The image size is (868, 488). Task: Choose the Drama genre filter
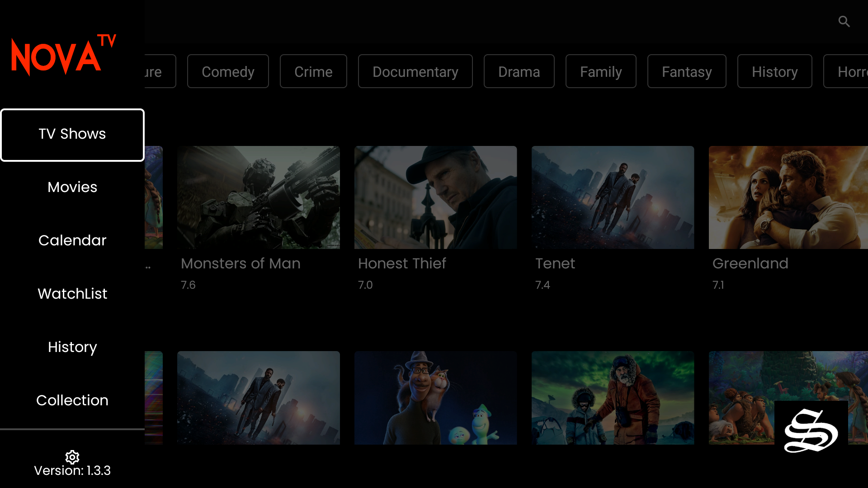tap(519, 71)
